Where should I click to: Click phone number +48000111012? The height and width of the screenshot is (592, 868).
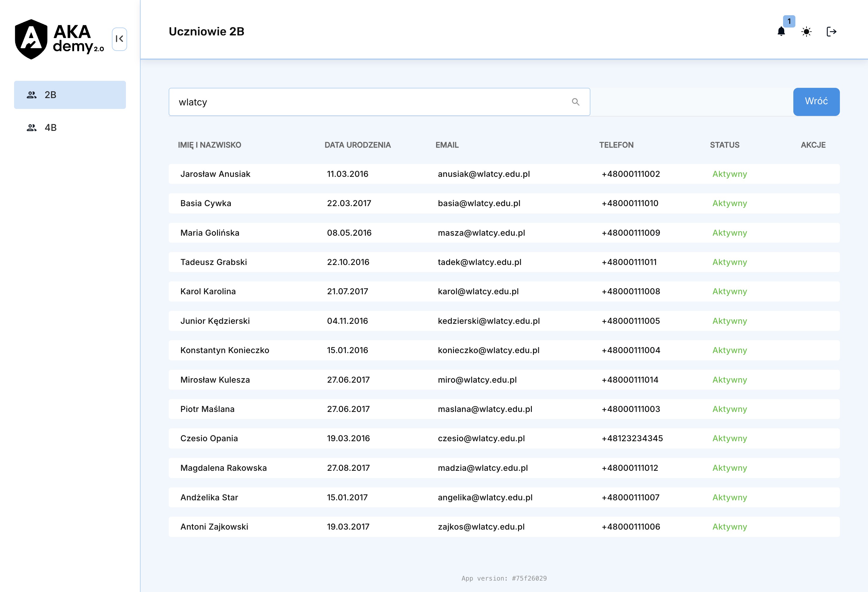coord(630,468)
